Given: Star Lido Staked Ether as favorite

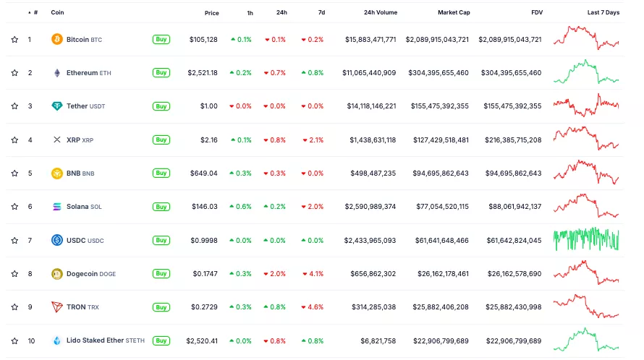Looking at the screenshot, I should pos(14,340).
